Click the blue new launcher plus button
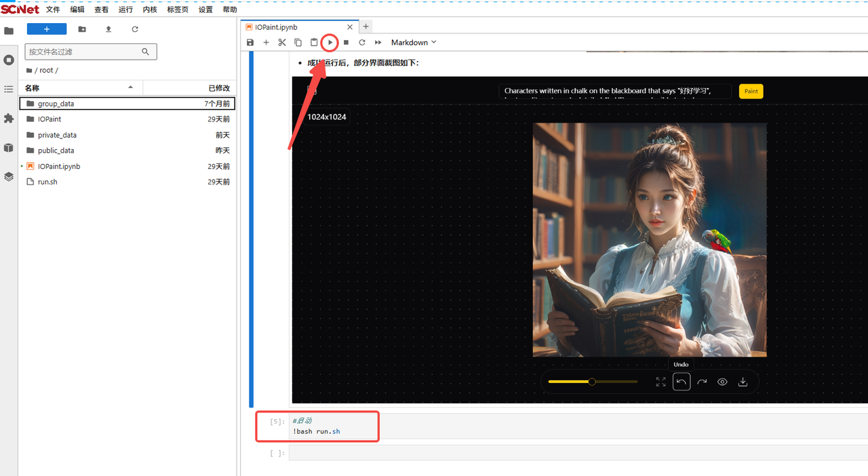868x476 pixels. click(x=47, y=29)
